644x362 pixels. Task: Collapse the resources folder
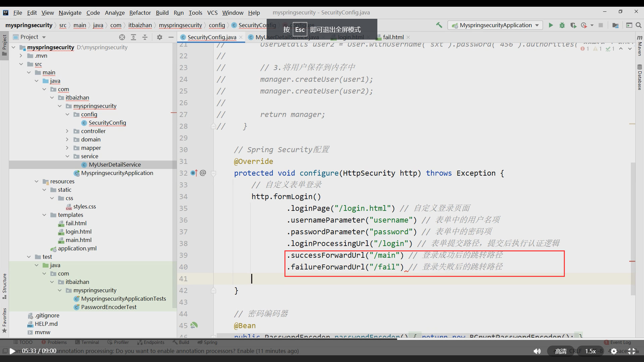pyautogui.click(x=37, y=181)
